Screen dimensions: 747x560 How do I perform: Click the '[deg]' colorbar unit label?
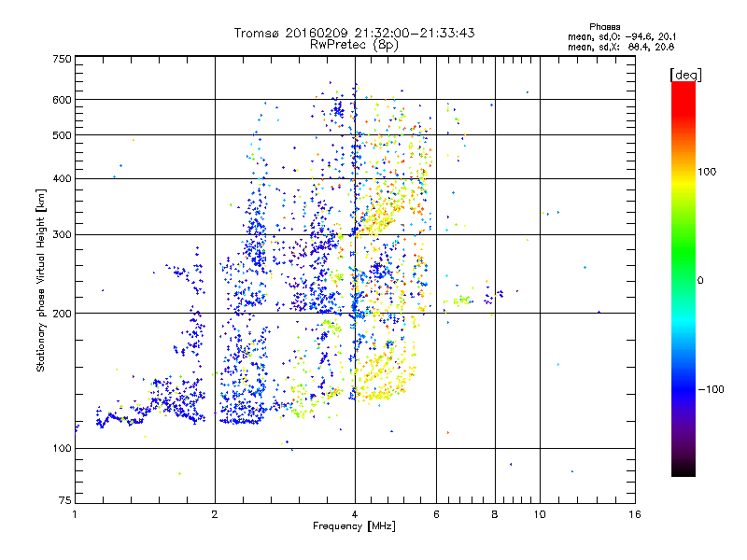(685, 76)
